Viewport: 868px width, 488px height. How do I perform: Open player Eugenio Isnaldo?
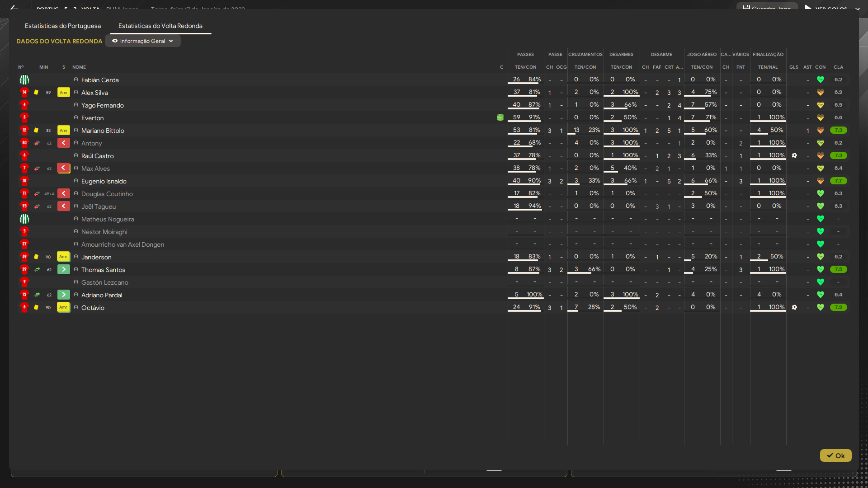click(x=104, y=181)
